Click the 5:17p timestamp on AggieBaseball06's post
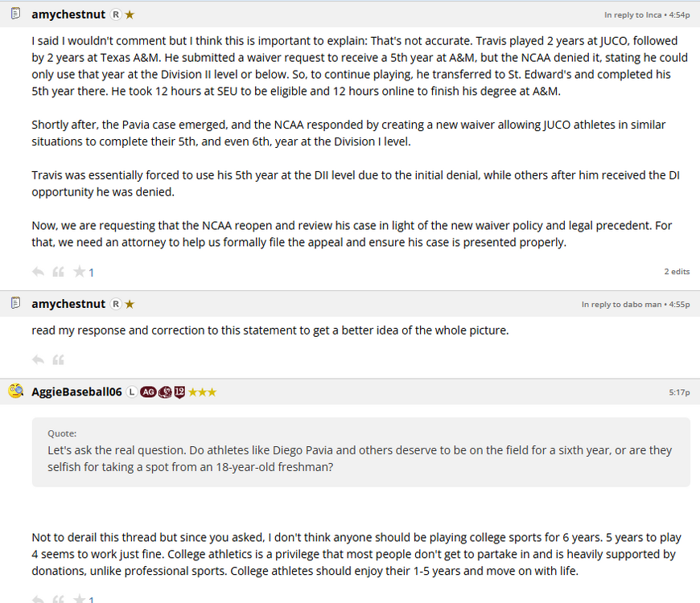The width and height of the screenshot is (700, 603). [x=679, y=392]
